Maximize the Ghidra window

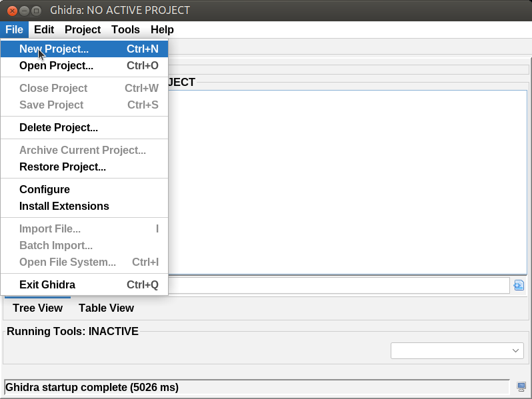36,11
